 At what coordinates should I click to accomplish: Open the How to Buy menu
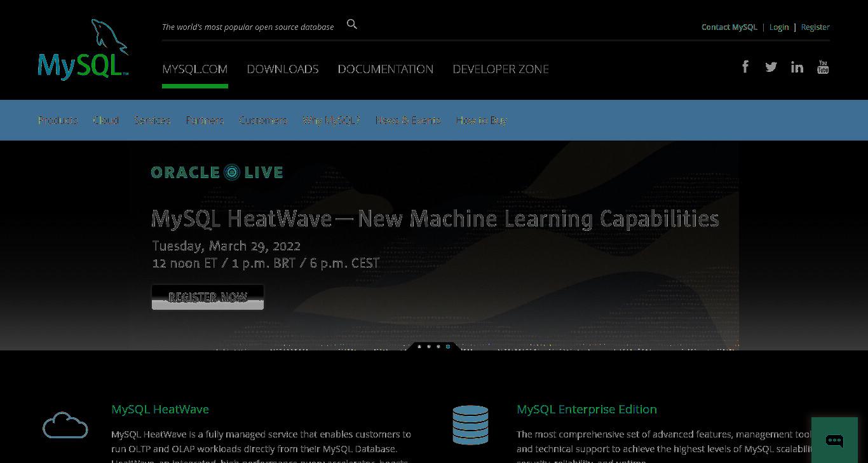pyautogui.click(x=481, y=120)
